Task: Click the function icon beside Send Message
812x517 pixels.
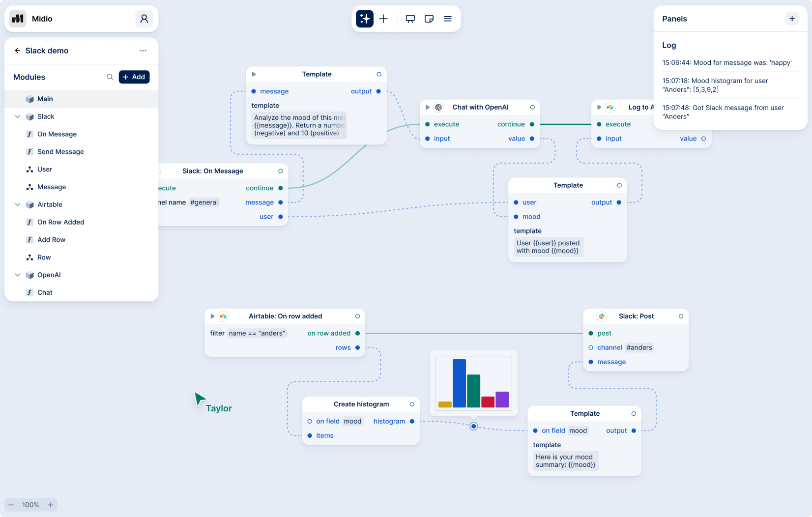Action: pyautogui.click(x=29, y=152)
